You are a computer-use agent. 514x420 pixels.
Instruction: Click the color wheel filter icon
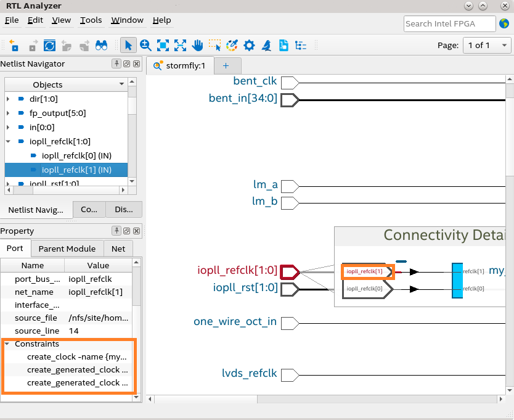tap(232, 46)
